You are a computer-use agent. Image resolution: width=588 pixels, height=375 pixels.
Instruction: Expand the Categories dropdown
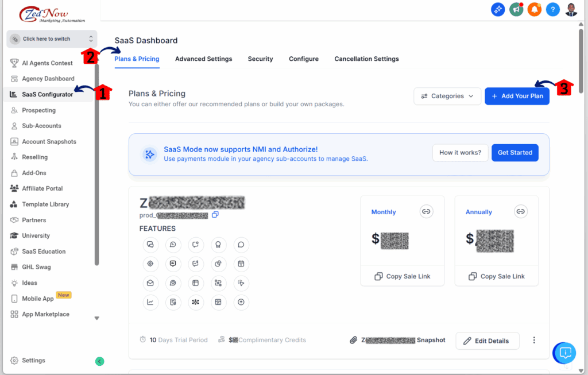pos(447,96)
